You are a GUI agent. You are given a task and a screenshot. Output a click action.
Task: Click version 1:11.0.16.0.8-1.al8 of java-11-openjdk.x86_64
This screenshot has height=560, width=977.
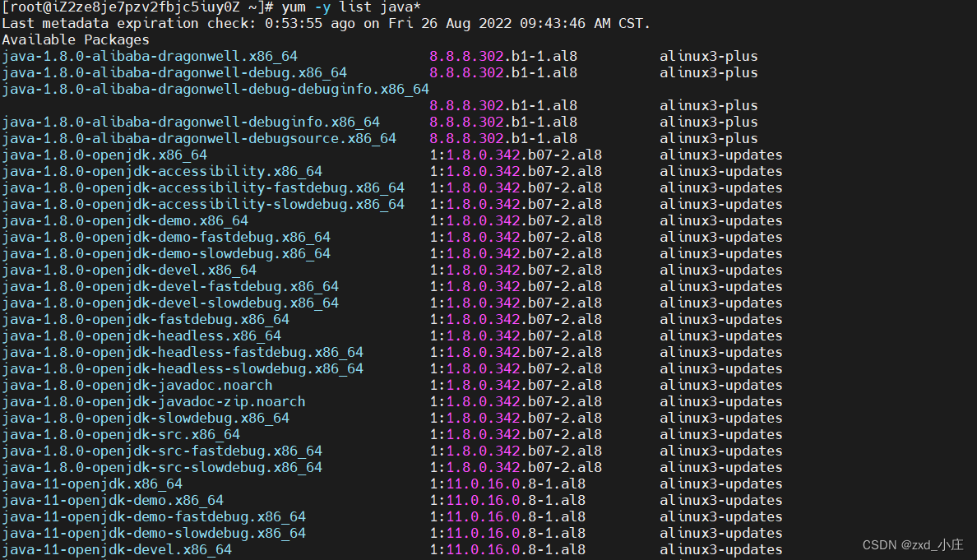point(507,484)
